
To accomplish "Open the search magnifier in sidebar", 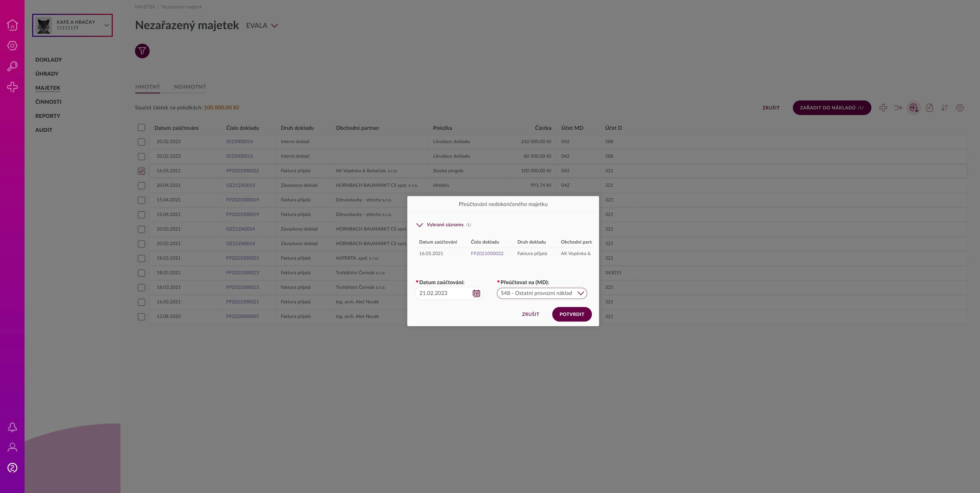I will click(12, 66).
